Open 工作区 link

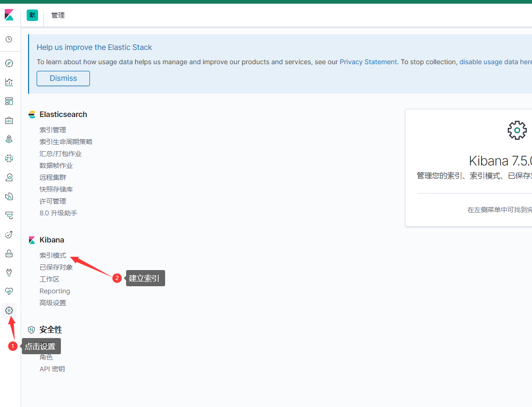coord(49,279)
